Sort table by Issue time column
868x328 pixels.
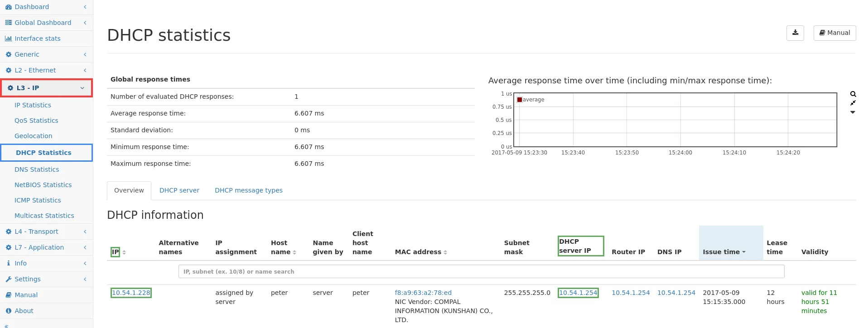point(723,252)
